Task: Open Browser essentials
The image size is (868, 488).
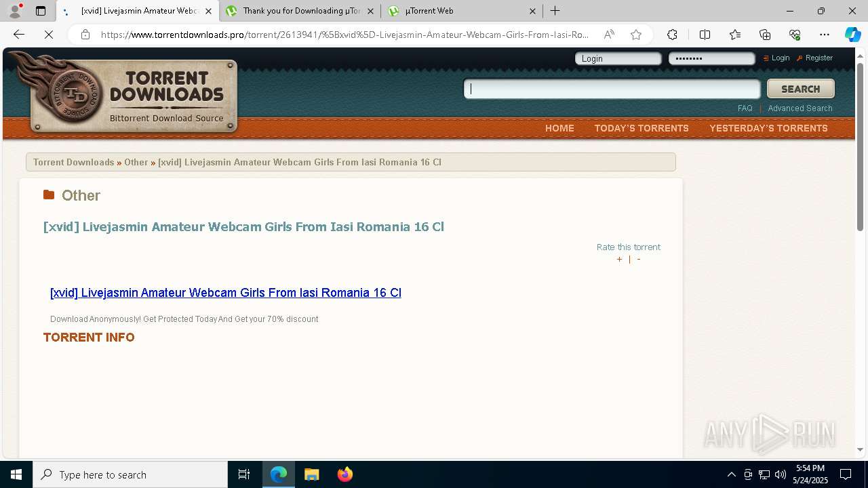Action: 795,35
